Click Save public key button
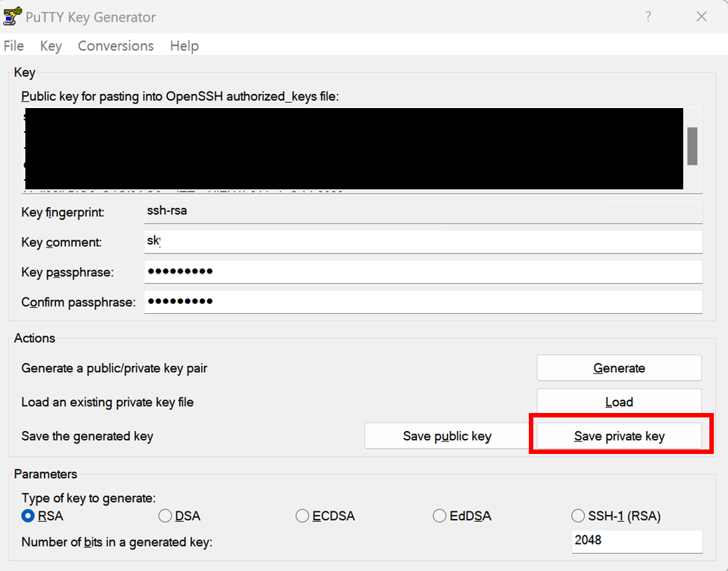728x571 pixels. (447, 436)
